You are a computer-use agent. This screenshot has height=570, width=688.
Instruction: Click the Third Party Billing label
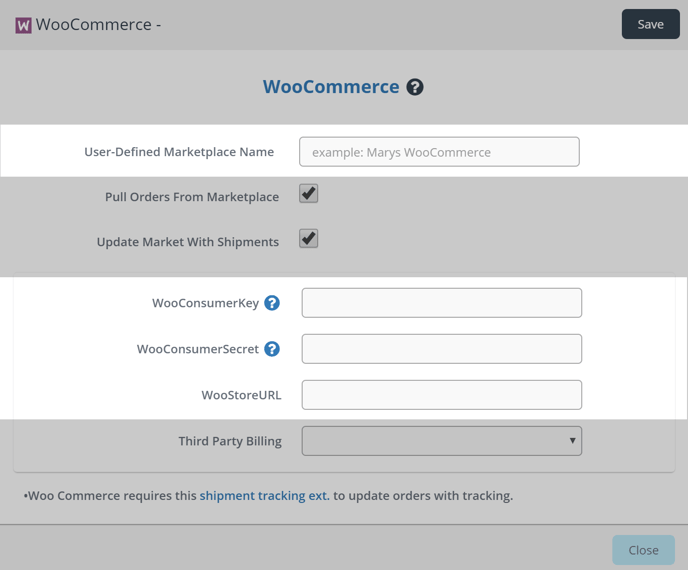click(230, 441)
